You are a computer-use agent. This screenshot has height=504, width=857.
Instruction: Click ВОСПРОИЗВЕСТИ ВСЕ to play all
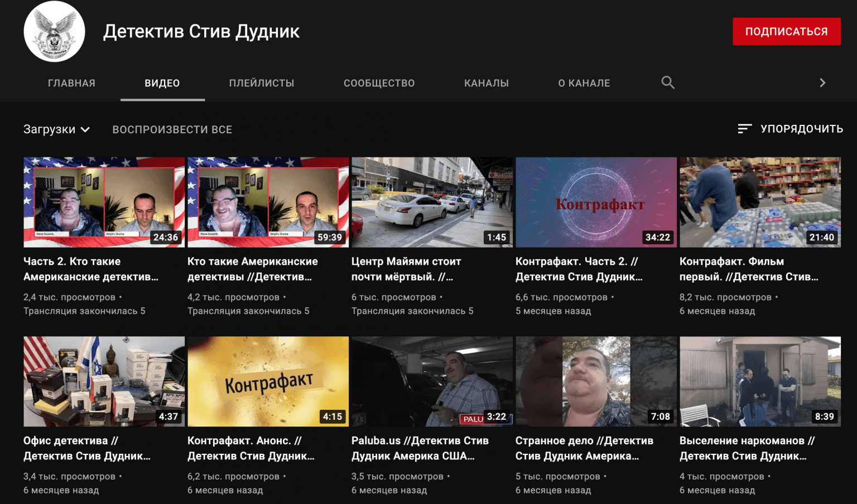(172, 129)
